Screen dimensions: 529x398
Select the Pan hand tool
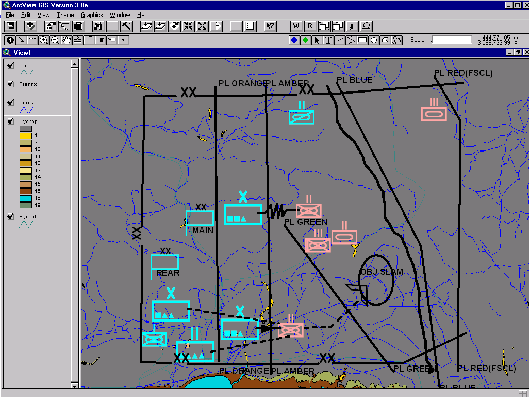point(67,40)
